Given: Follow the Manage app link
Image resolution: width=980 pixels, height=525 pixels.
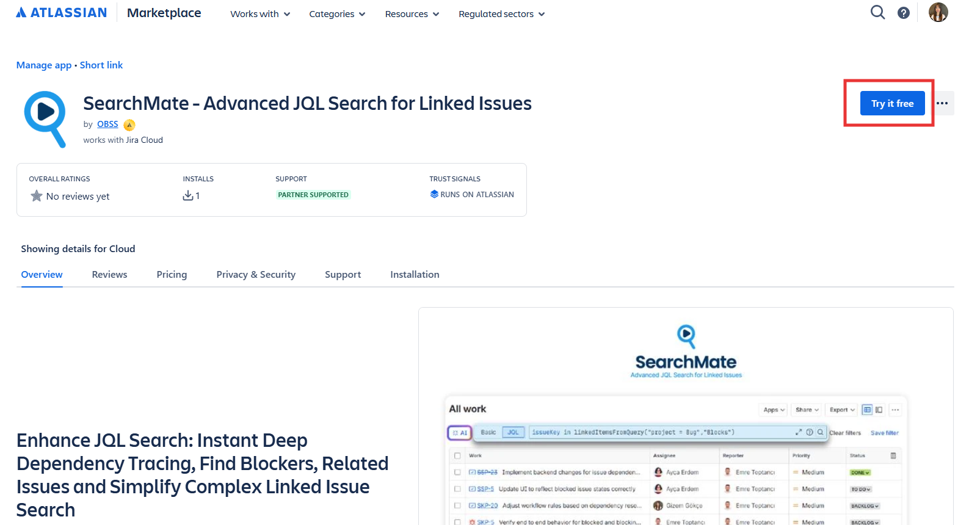Looking at the screenshot, I should tap(44, 65).
